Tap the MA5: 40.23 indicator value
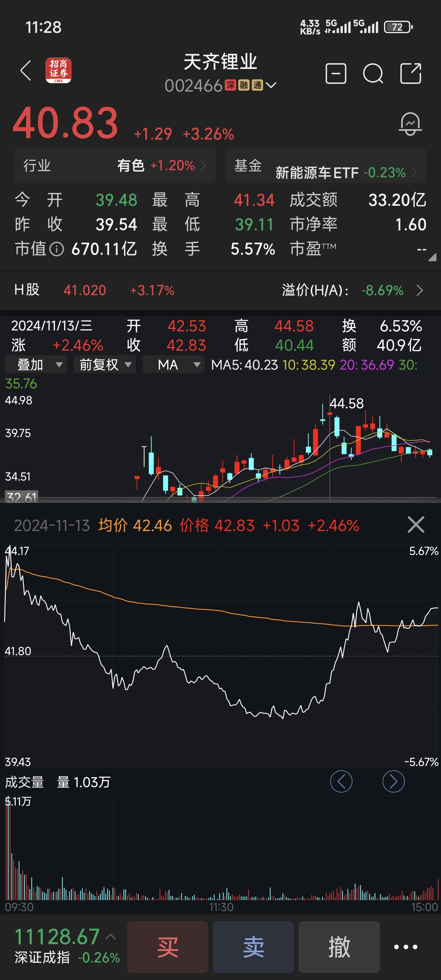The height and width of the screenshot is (980, 441). pyautogui.click(x=244, y=365)
